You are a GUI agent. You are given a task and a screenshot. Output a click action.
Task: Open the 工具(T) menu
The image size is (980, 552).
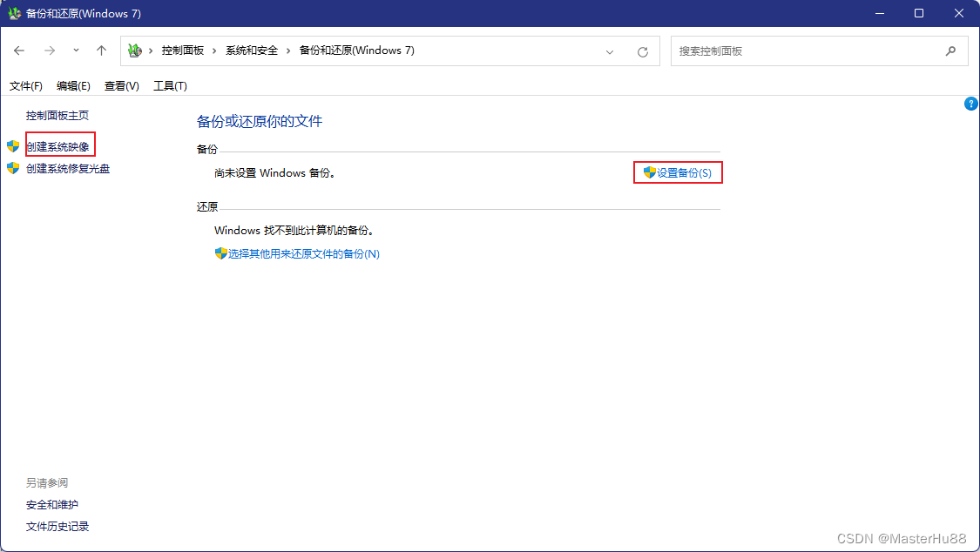tap(170, 85)
